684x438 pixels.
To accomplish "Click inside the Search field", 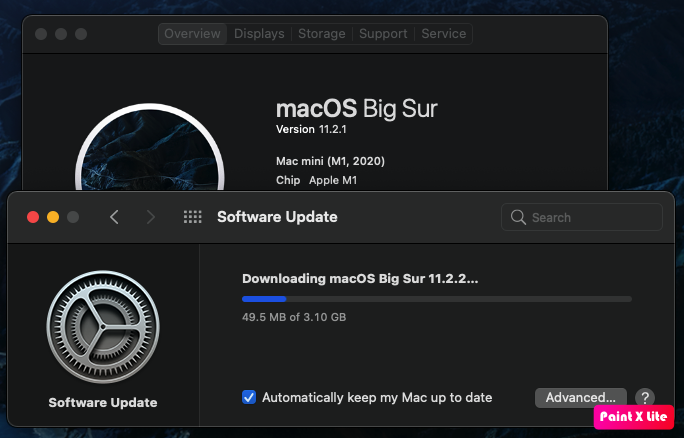I will [581, 217].
